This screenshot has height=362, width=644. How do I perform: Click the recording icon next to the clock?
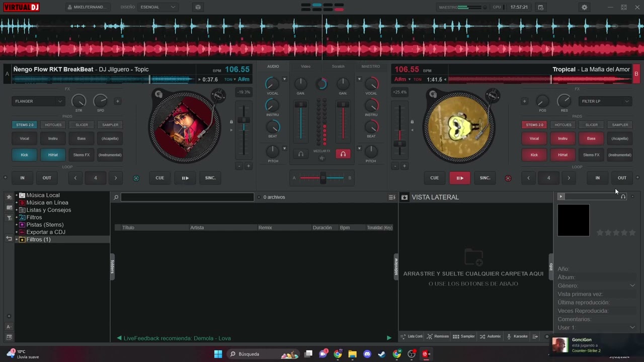540,8
